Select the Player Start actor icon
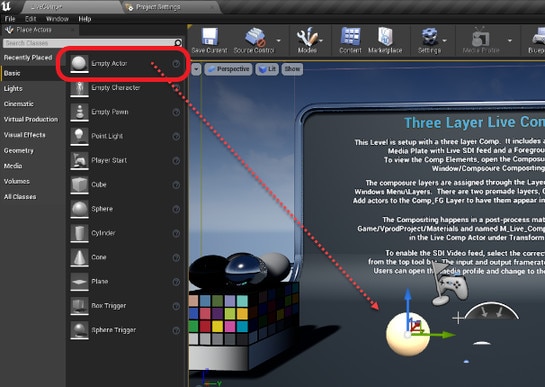The width and height of the screenshot is (545, 387). pyautogui.click(x=79, y=160)
